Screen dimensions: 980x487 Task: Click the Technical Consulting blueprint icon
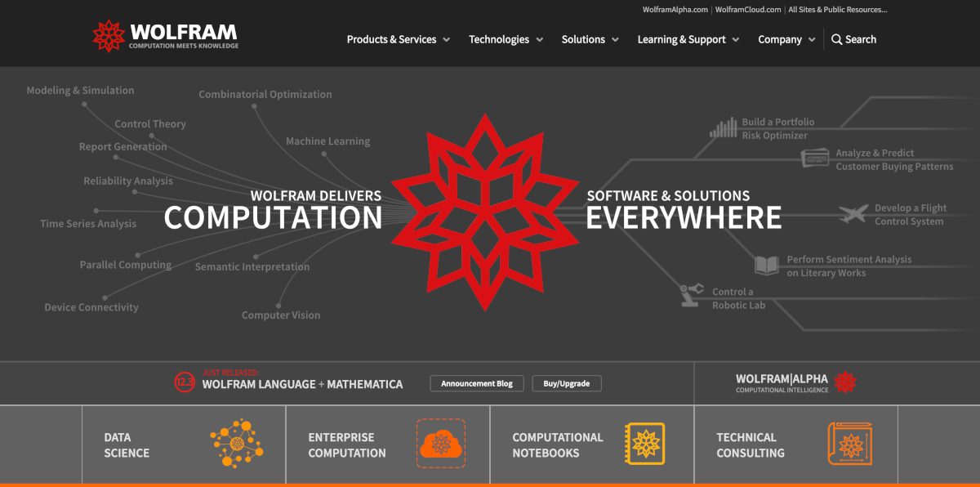coord(849,444)
